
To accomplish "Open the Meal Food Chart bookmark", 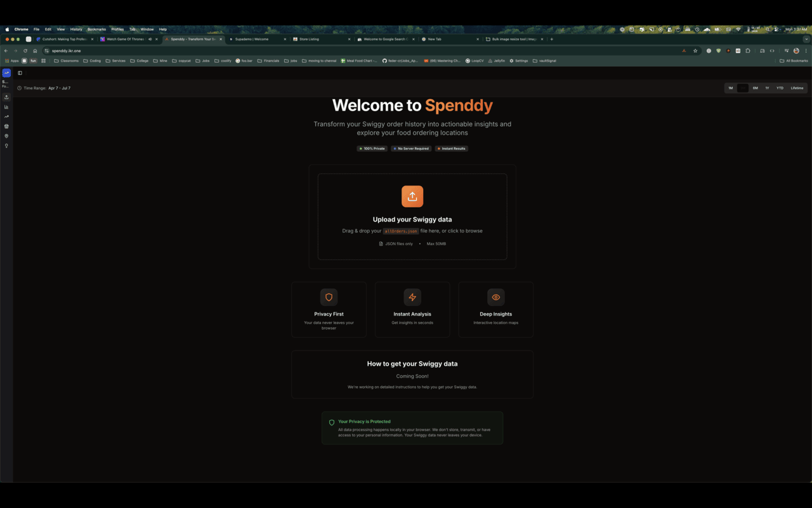I will click(359, 61).
